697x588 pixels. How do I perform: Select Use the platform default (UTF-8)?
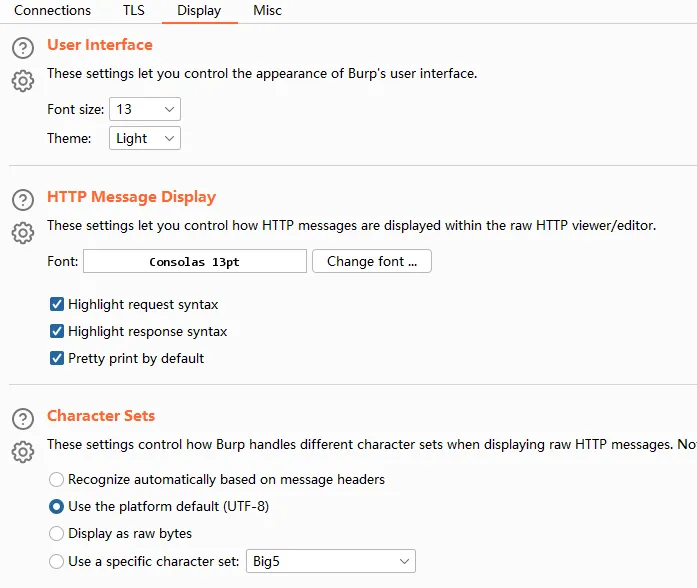click(x=57, y=507)
